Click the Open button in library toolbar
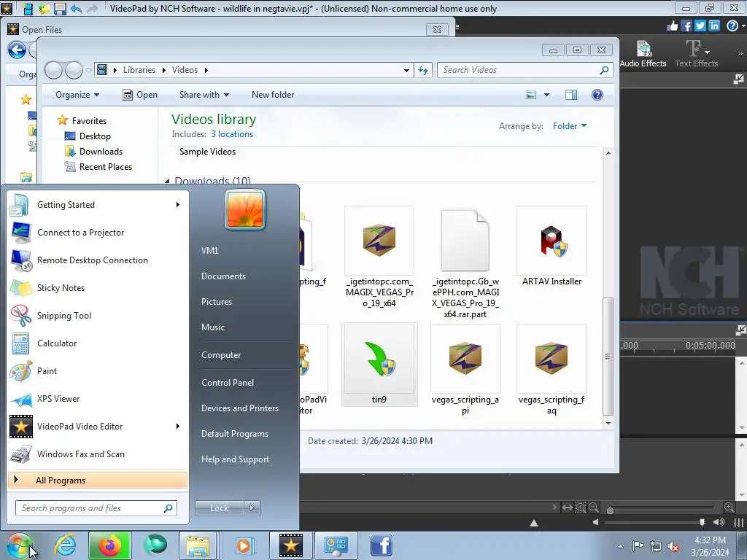Screen dimensions: 747x560 tap(140, 95)
